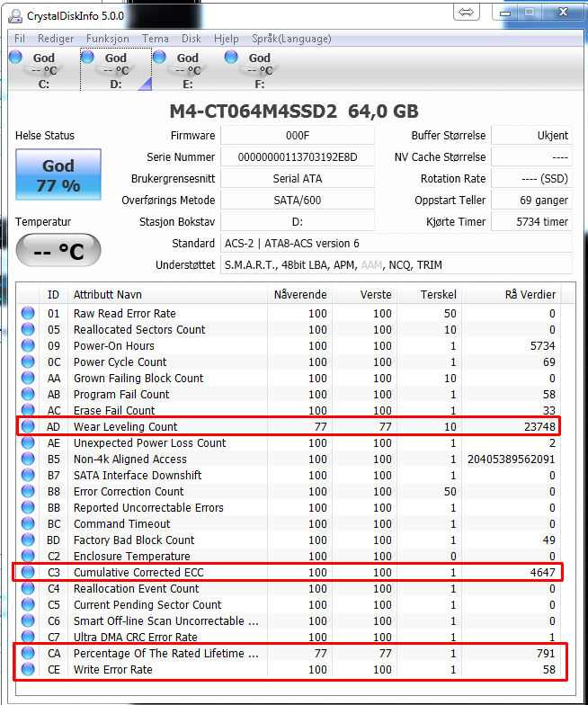Viewport: 588px width, 705px height.
Task: Click status orb for Reallocated Sectors Count
Action: click(28, 329)
